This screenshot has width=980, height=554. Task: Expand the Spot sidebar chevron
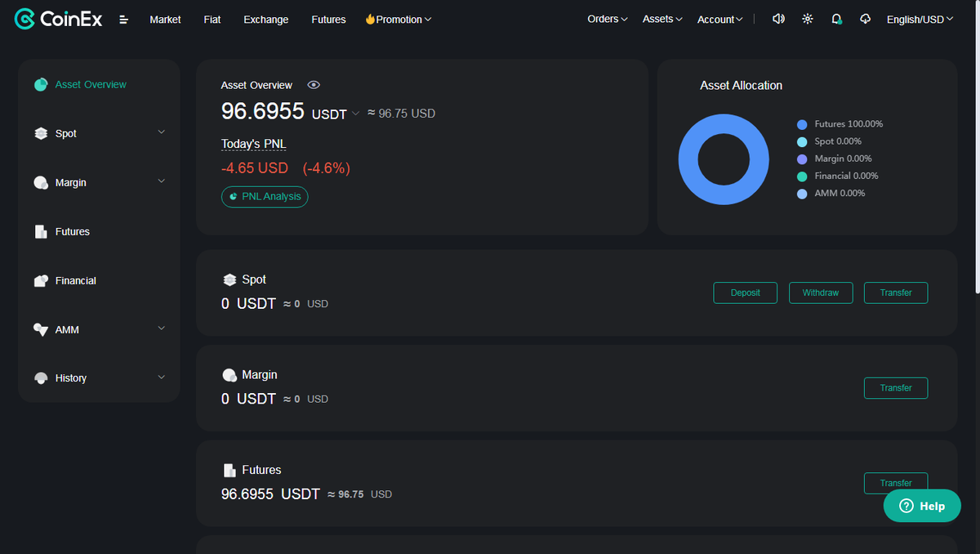[x=161, y=132]
